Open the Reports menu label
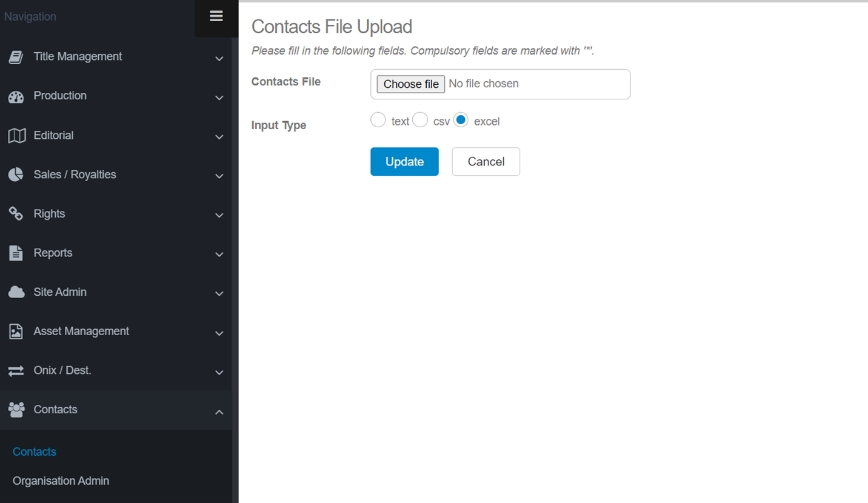This screenshot has width=868, height=503. click(x=53, y=253)
